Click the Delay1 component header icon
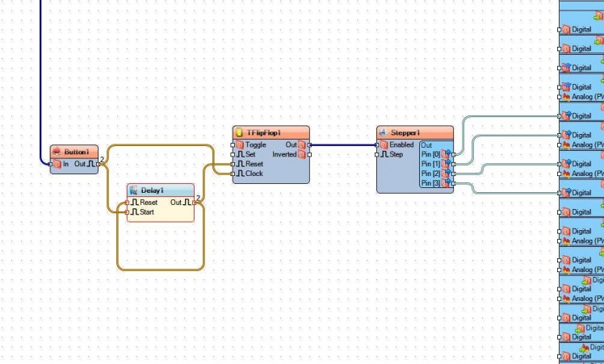The width and height of the screenshot is (604, 364). (x=134, y=190)
